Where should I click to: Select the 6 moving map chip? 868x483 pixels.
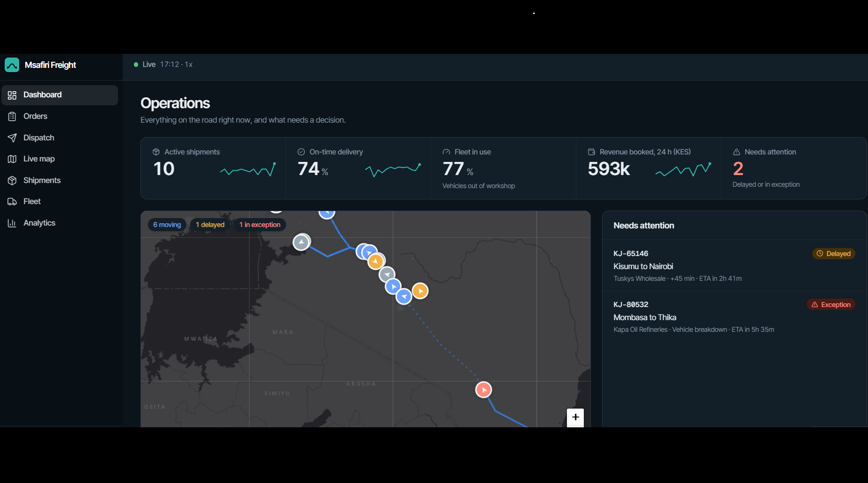[167, 225]
